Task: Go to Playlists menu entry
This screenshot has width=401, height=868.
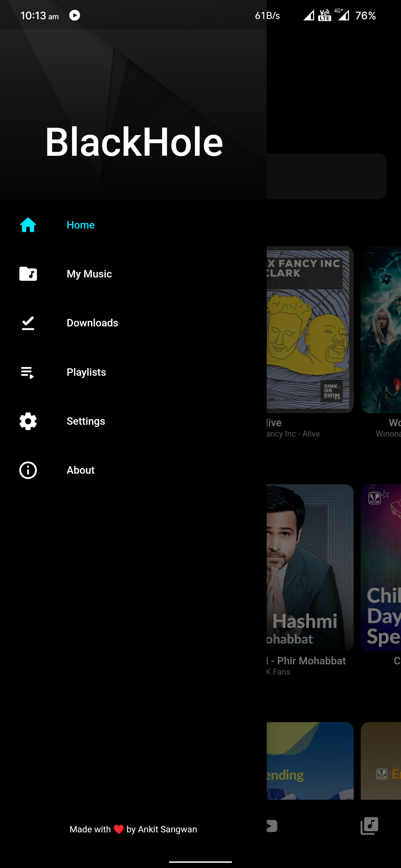Action: click(133, 372)
